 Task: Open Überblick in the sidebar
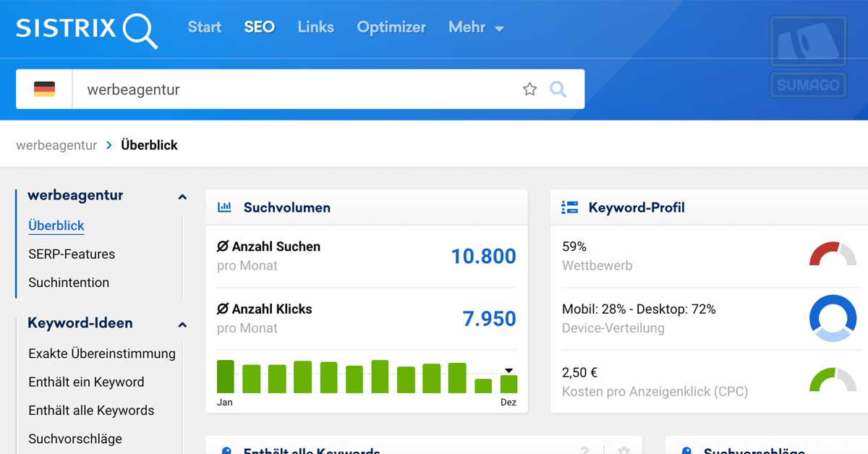point(56,226)
